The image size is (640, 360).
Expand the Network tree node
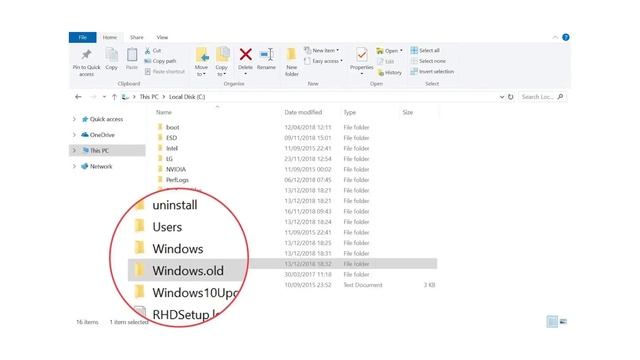pyautogui.click(x=74, y=166)
